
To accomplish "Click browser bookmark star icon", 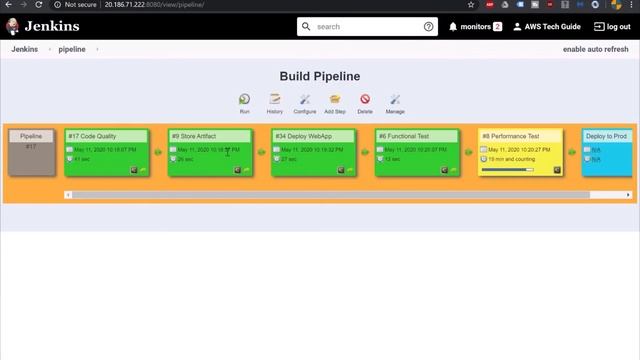I will coord(471,4).
